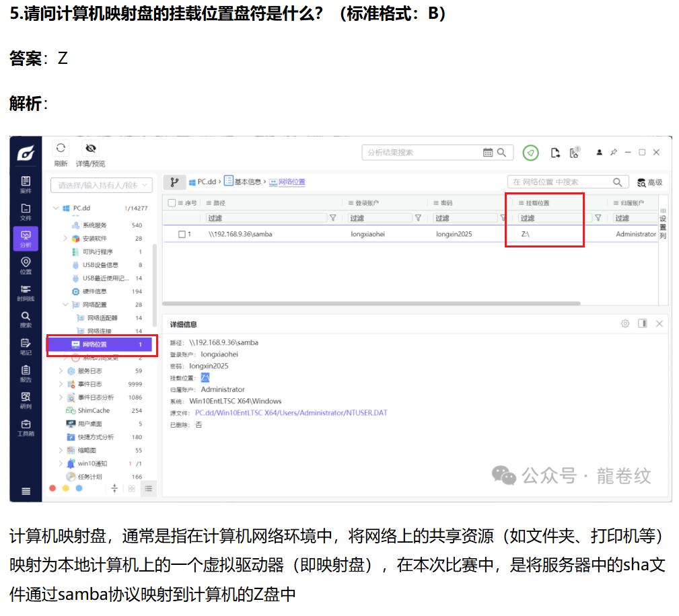Select ShimCache in the tree

[93, 410]
